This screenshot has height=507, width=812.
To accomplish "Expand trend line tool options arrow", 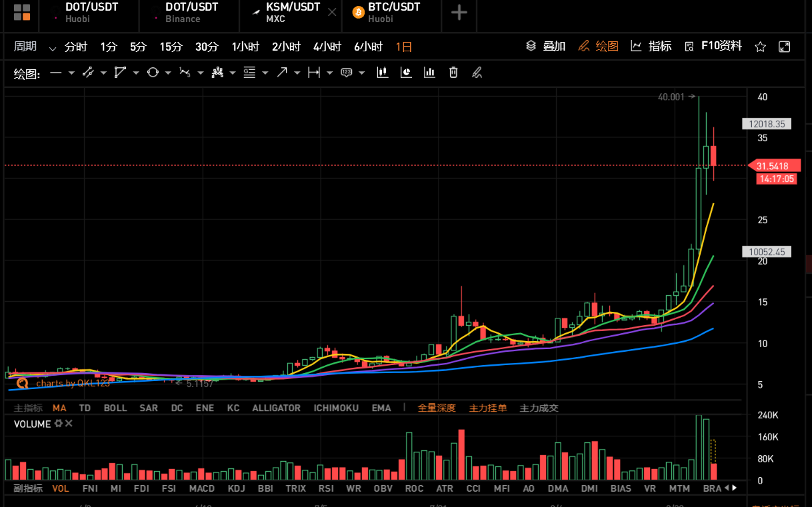I will (104, 73).
